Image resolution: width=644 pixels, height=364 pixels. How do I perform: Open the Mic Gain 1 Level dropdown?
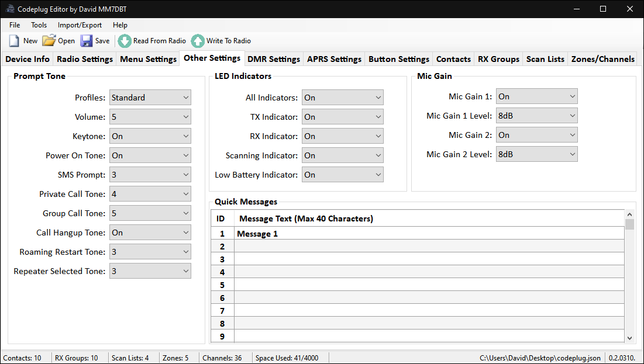pyautogui.click(x=536, y=115)
